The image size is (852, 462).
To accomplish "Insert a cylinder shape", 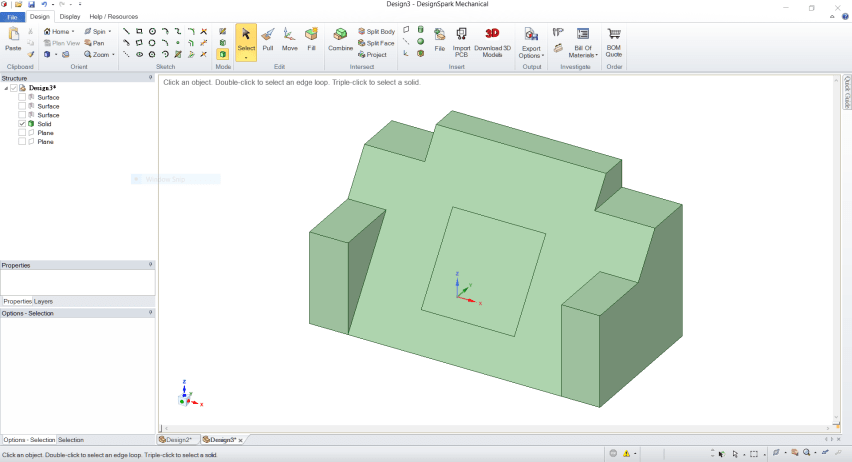I will [421, 29].
